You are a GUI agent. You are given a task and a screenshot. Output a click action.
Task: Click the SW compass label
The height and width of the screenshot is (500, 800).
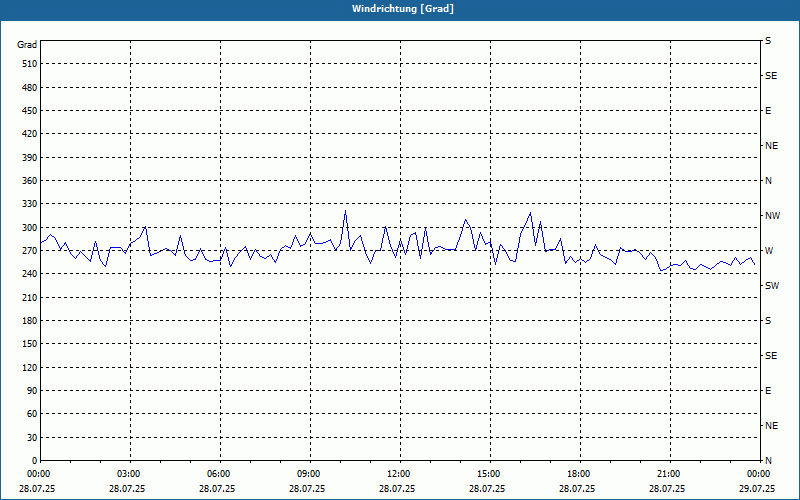pyautogui.click(x=772, y=286)
